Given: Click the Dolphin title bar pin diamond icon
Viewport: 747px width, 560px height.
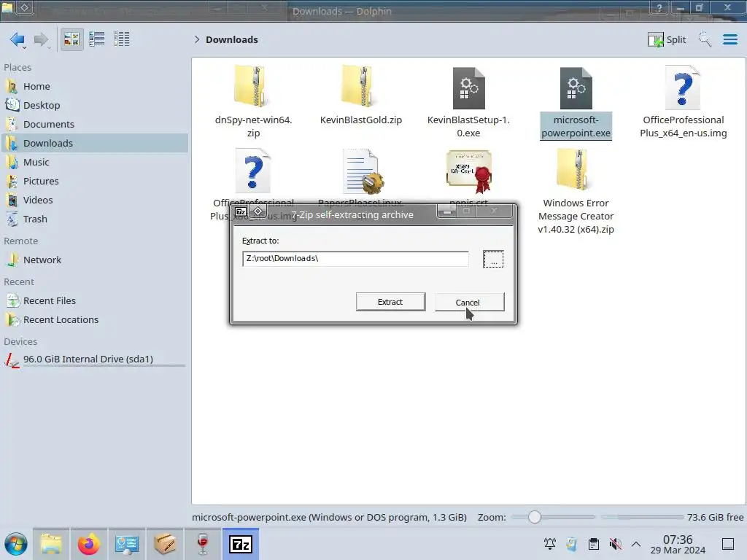Looking at the screenshot, I should (26, 7).
